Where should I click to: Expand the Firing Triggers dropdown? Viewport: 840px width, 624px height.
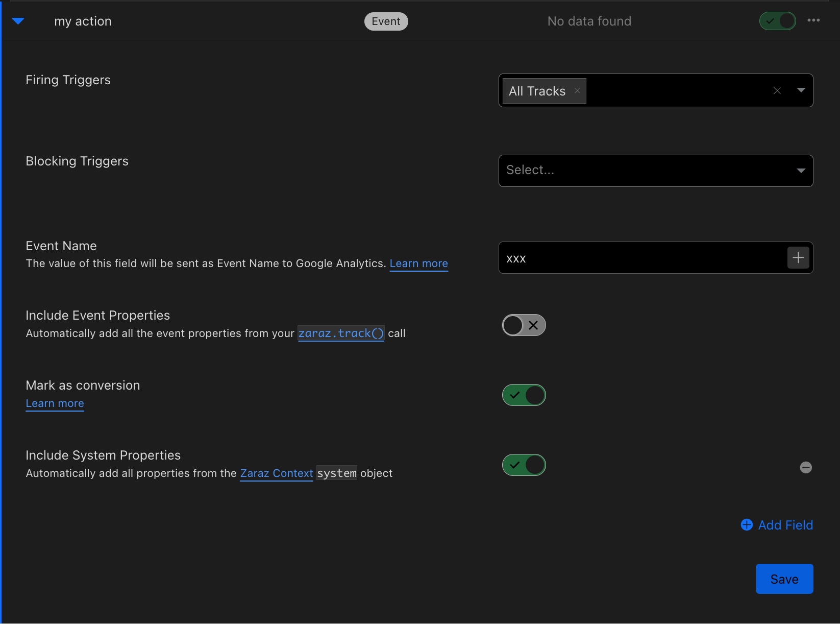pos(801,90)
